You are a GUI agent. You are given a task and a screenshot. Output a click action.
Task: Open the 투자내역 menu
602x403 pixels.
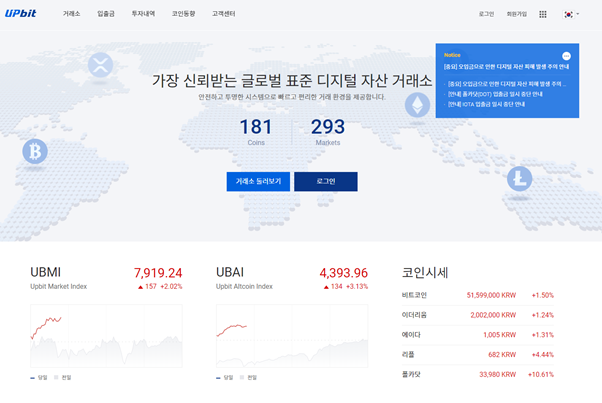pos(143,14)
